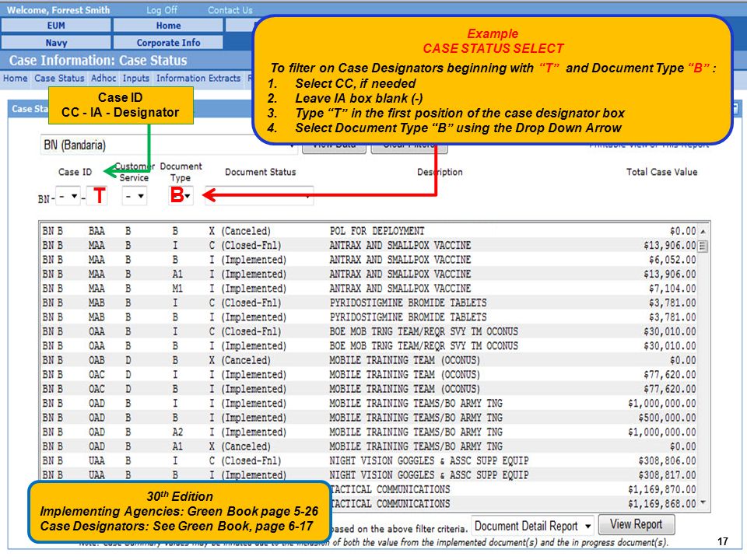
Task: Select the POL FOR DEPLOYMENT row
Action: pos(369,231)
